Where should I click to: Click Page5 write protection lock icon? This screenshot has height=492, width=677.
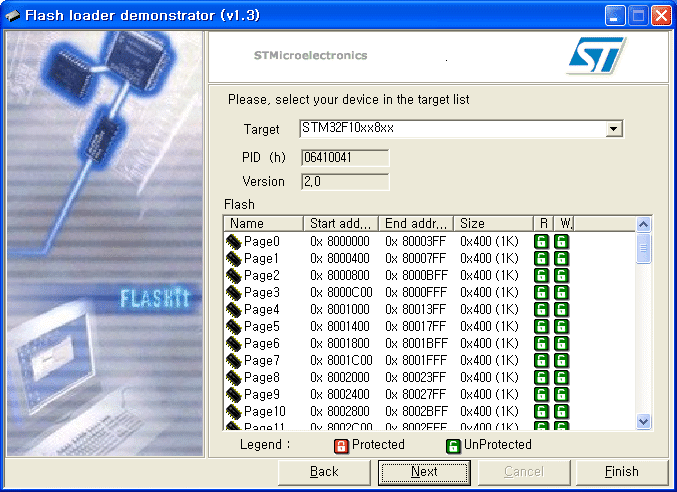(561, 326)
